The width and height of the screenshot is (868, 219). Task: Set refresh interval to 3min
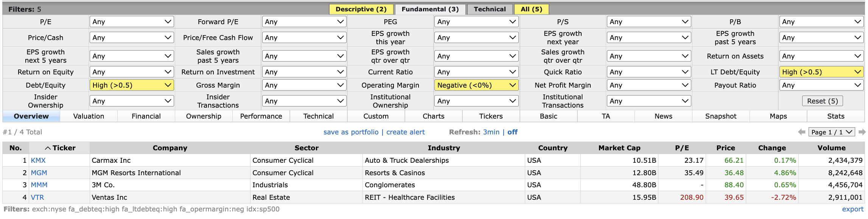coord(491,132)
